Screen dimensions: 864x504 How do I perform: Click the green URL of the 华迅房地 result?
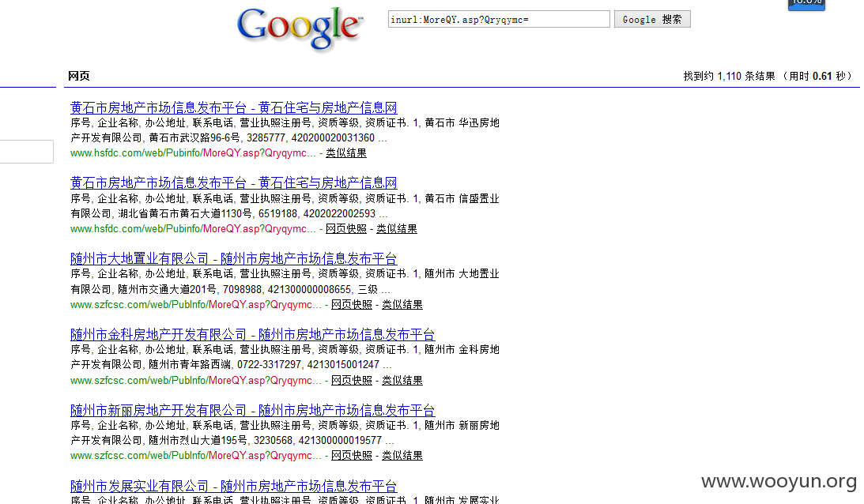193,153
